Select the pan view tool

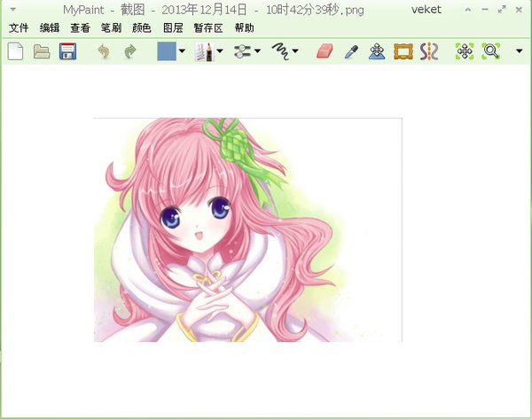click(465, 51)
